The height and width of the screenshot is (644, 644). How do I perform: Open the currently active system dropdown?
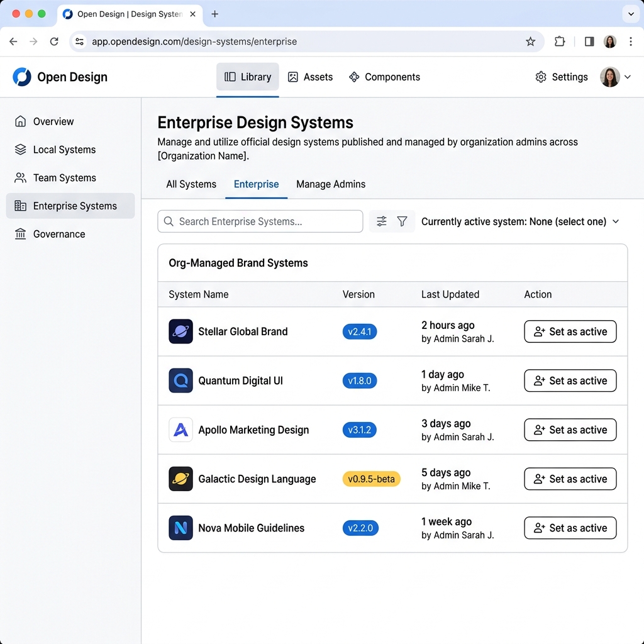520,221
